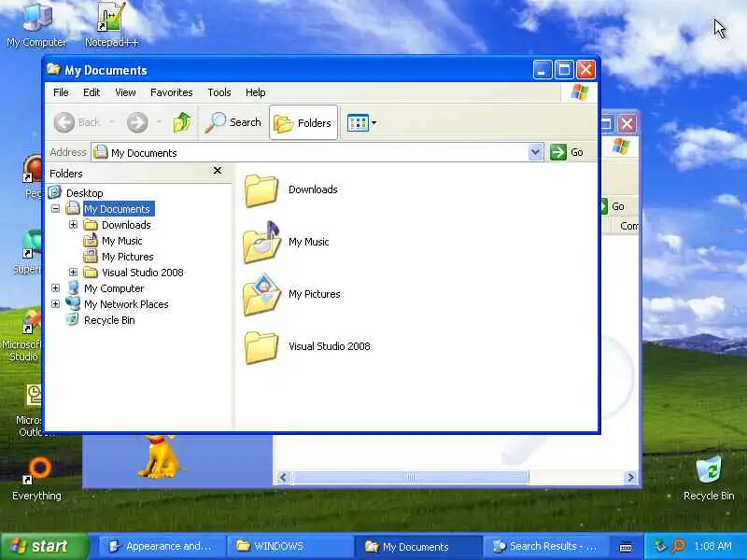
Task: Select the My Pictures folder icon in file pane
Action: pos(261,295)
